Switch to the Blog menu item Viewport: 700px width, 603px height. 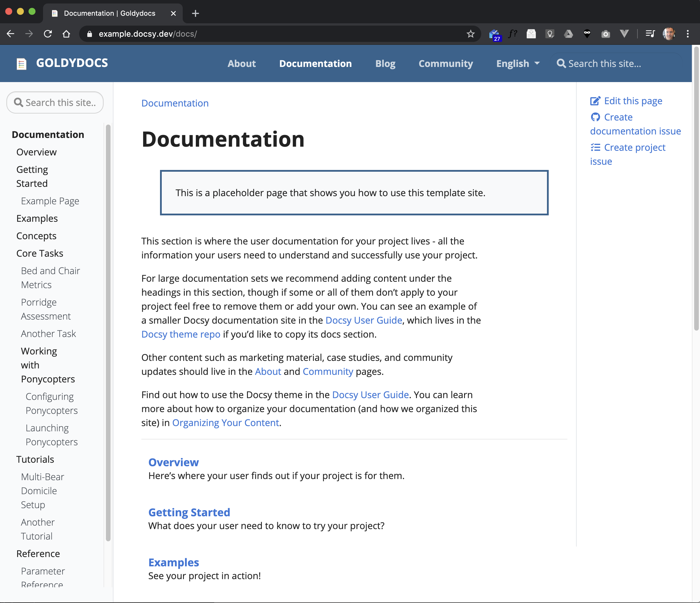click(385, 63)
